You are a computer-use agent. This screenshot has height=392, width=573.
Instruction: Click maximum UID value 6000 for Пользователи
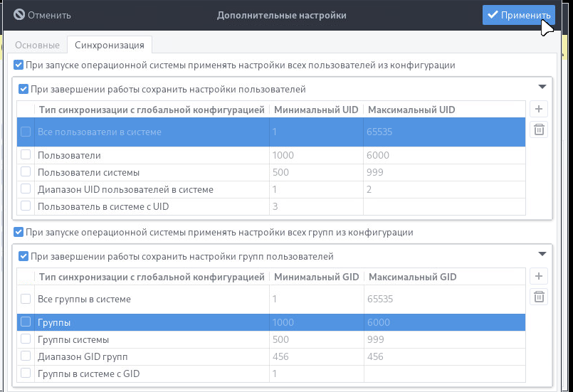pos(378,155)
